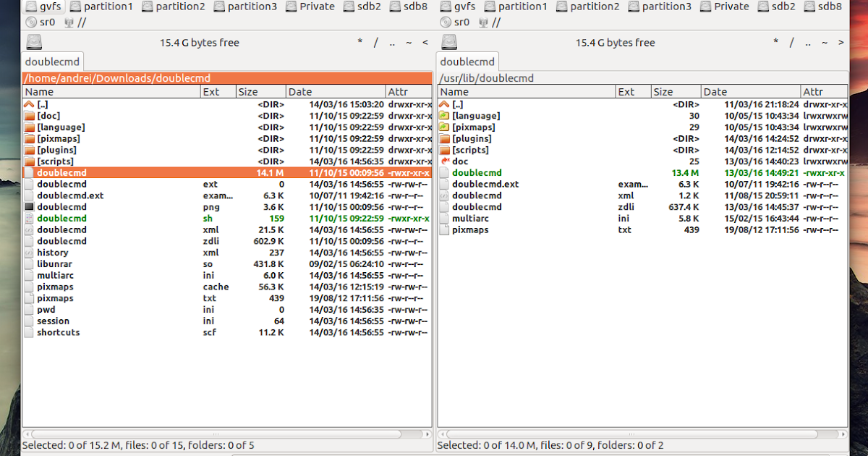
Task: Select partition2 on the left drive bar
Action: click(x=173, y=7)
